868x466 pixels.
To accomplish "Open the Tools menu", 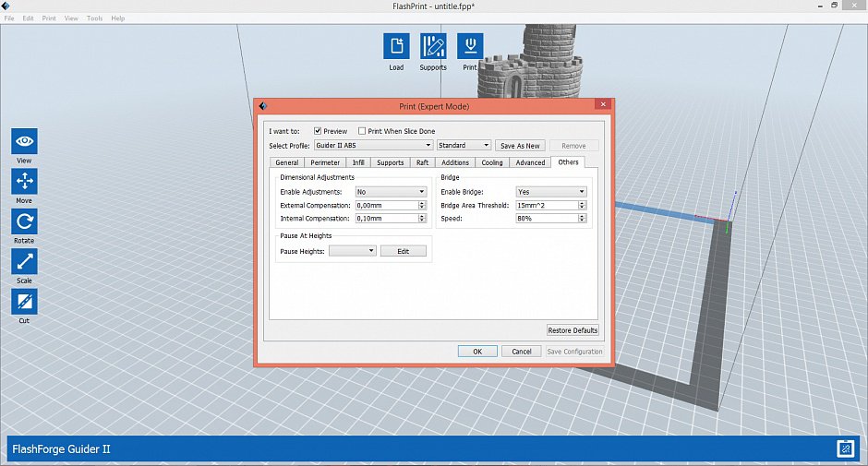I will point(95,18).
